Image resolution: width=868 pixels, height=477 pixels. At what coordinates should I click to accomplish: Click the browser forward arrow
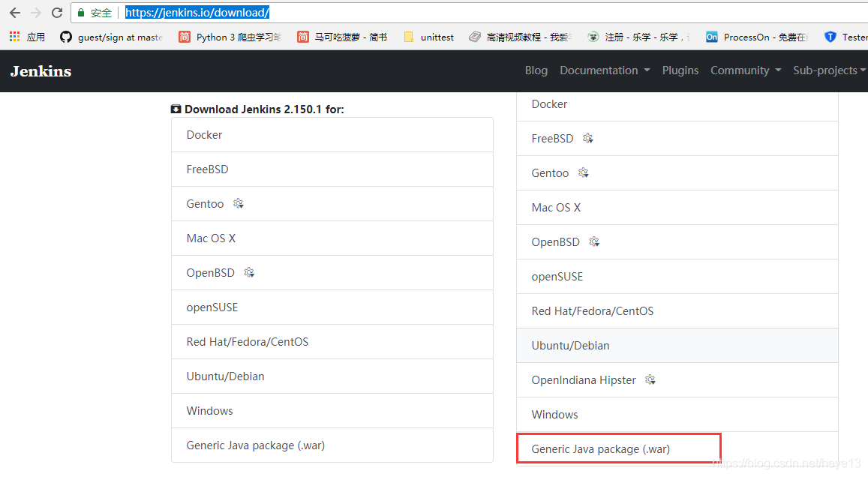36,13
